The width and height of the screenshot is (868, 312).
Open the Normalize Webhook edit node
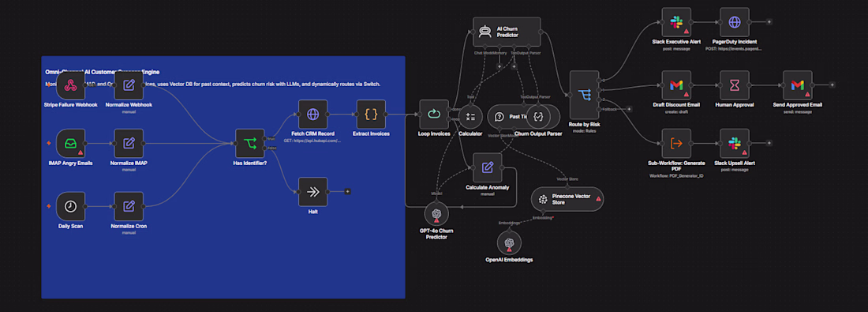point(129,85)
